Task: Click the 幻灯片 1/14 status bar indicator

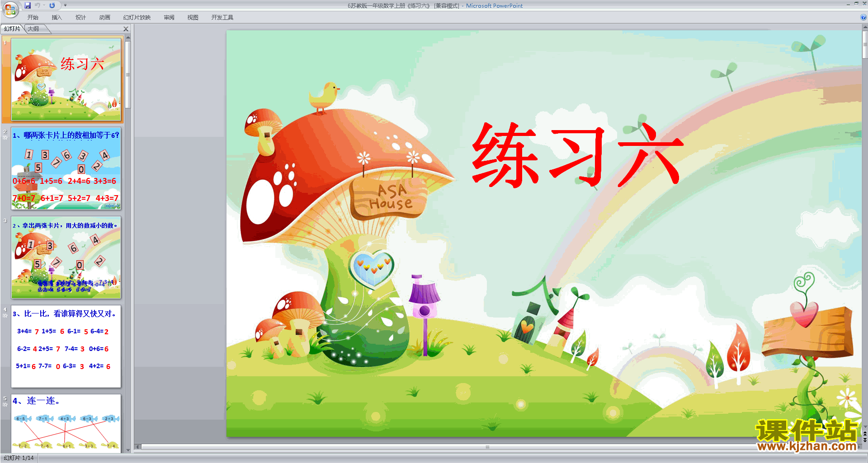Action: pyautogui.click(x=19, y=458)
